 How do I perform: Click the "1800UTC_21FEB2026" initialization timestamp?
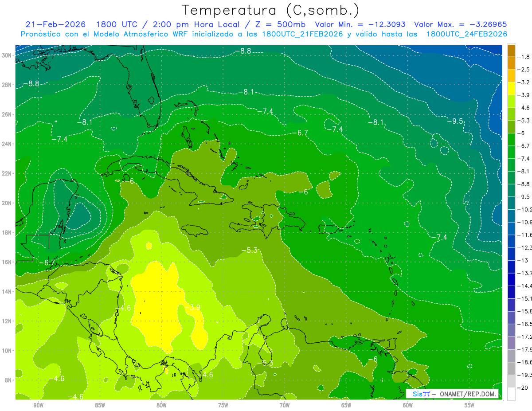tap(303, 34)
